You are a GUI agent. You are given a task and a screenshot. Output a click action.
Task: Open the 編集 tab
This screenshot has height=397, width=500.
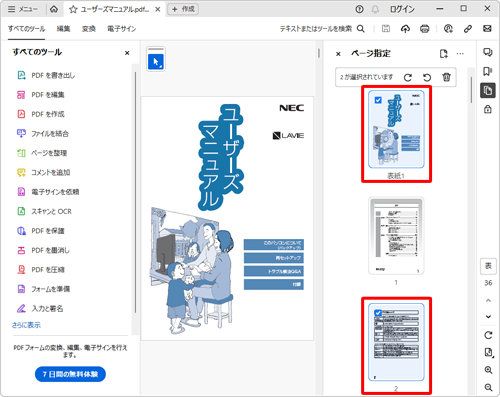point(63,29)
